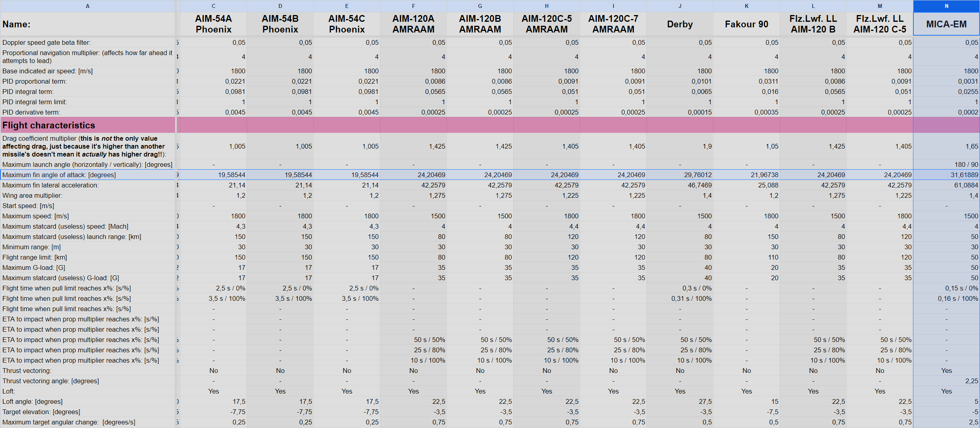Image resolution: width=980 pixels, height=428 pixels.
Task: Select AIM-54A Phoenix header cell
Action: [x=213, y=24]
